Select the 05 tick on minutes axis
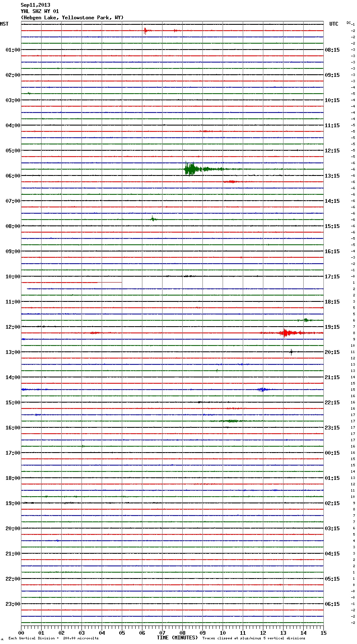 point(122,633)
